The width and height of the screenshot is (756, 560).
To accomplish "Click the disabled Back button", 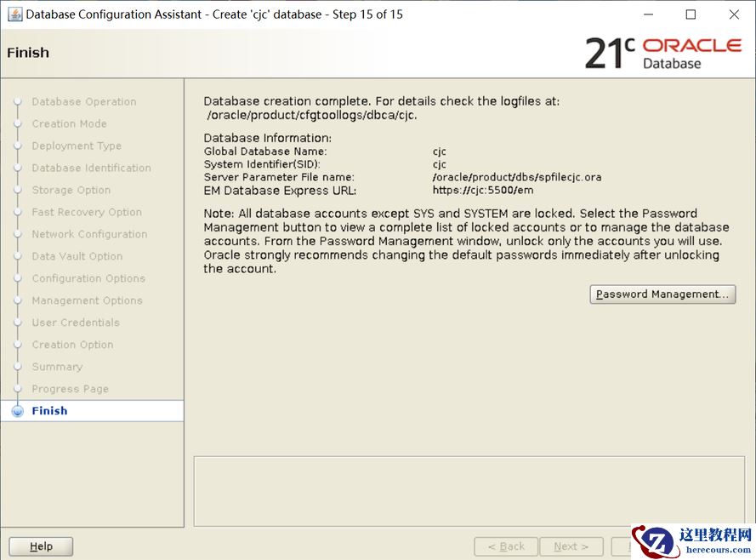I will pos(506,546).
